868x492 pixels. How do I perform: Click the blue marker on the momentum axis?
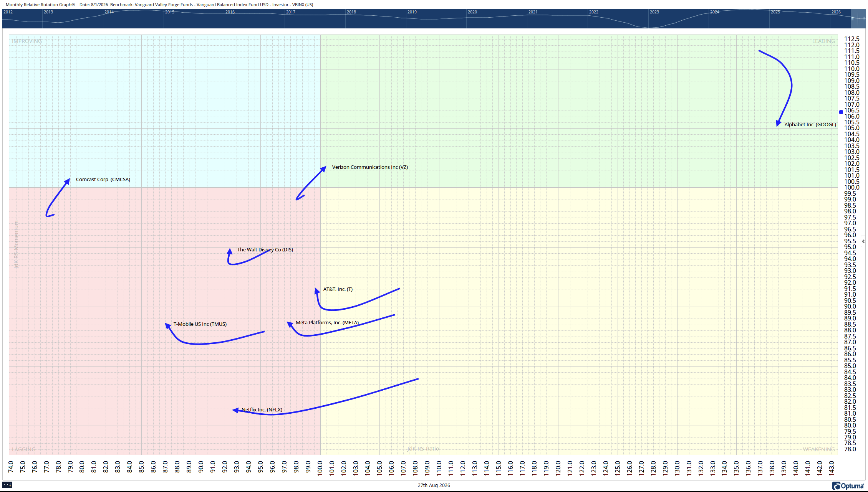(x=841, y=112)
